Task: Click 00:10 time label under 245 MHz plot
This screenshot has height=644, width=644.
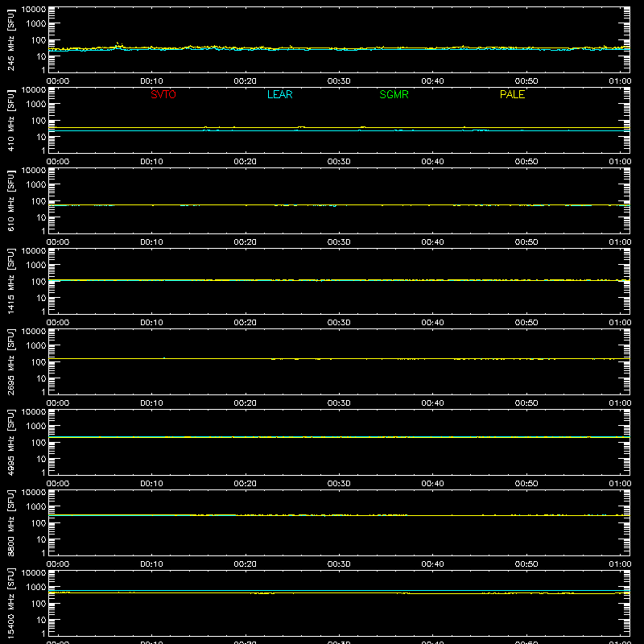Action: pos(151,81)
